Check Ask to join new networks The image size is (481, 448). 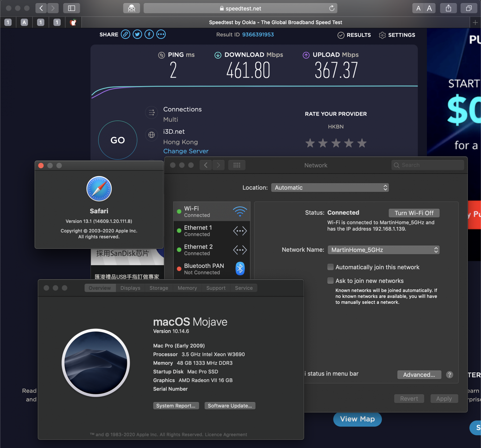tap(330, 281)
